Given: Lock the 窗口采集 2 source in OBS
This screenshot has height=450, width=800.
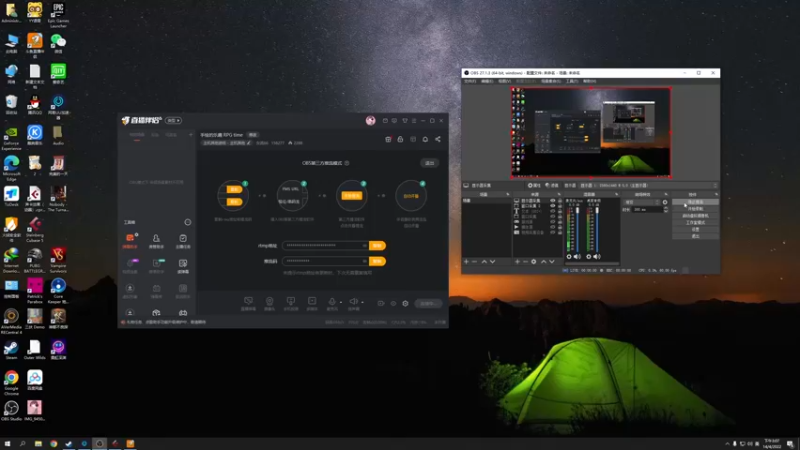Looking at the screenshot, I should [x=560, y=206].
